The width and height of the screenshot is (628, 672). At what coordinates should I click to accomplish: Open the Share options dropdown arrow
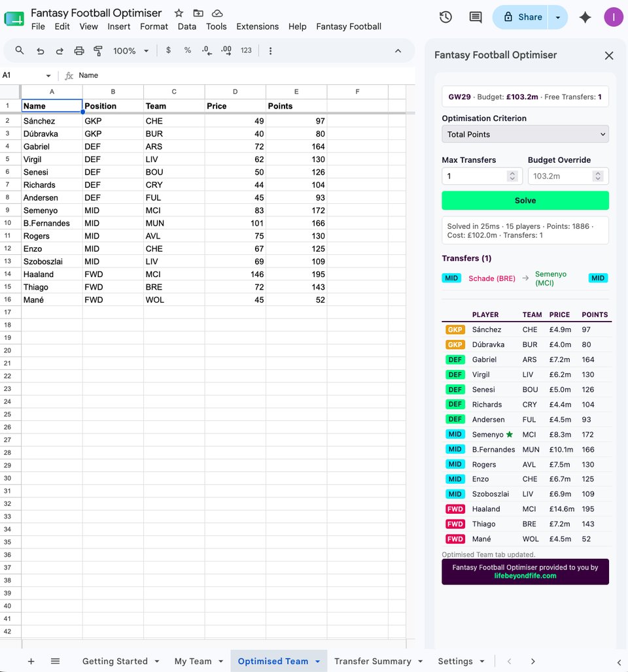(557, 18)
